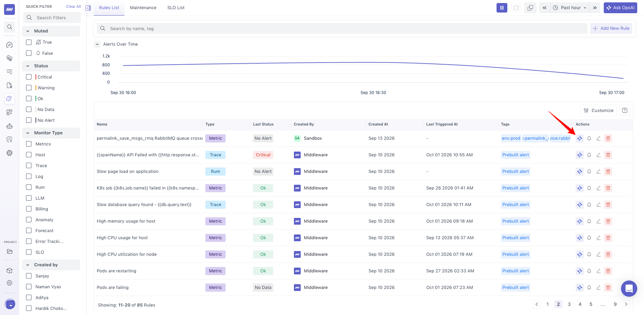Check the Muted True filter
The image size is (644, 315).
coord(29,42)
